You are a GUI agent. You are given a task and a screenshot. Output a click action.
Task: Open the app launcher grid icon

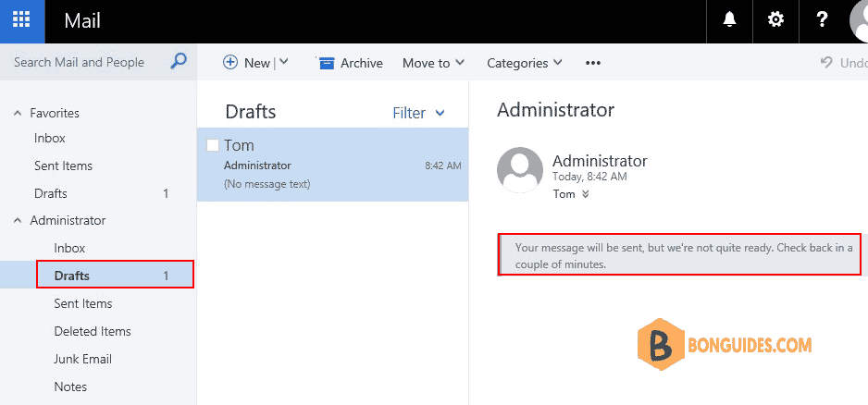pos(21,20)
